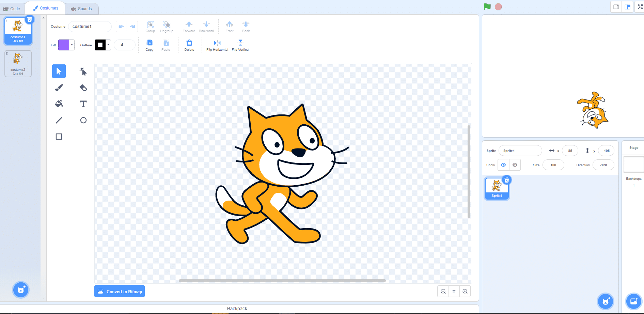
Task: Click the purple Fill color swatch
Action: (x=64, y=45)
